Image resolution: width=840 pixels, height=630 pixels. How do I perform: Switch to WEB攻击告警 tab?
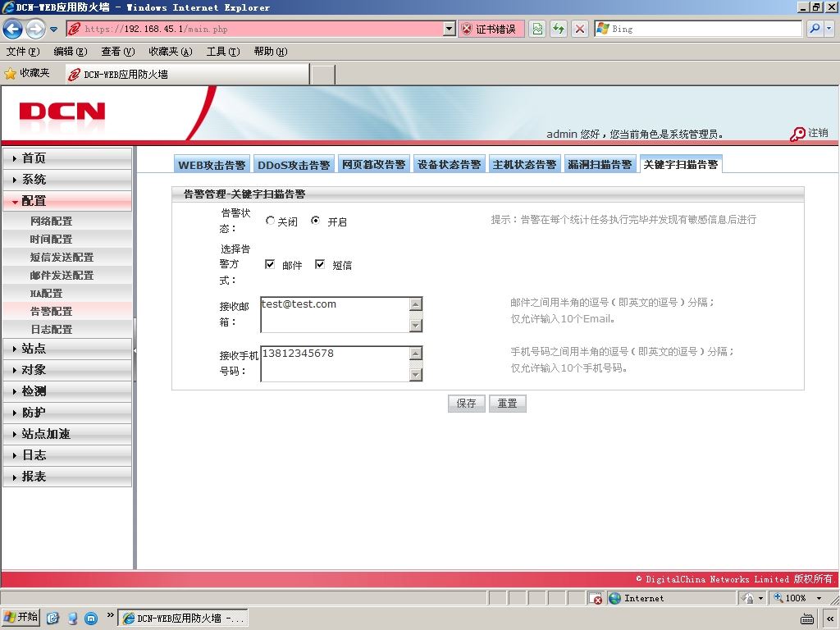coord(212,164)
